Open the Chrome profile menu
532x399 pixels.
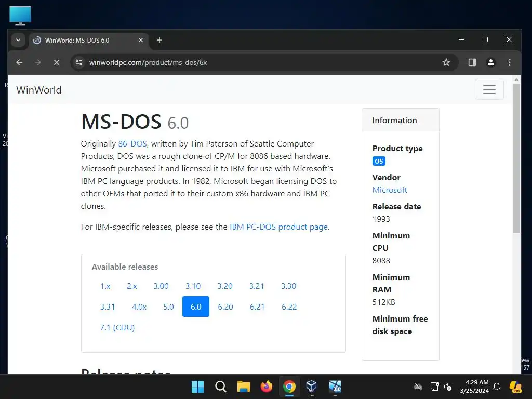tap(490, 62)
